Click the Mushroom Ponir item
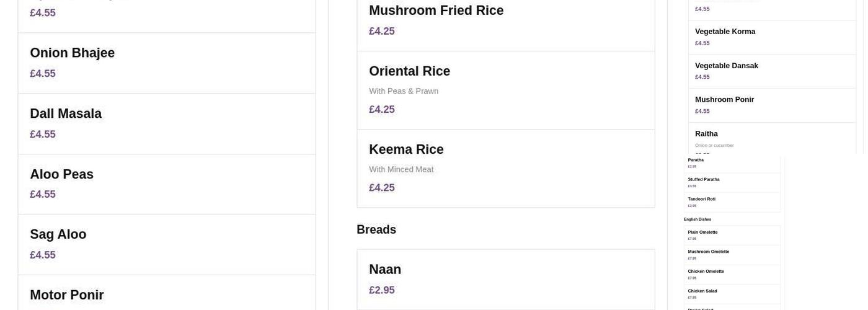This screenshot has height=310, width=868. (771, 105)
